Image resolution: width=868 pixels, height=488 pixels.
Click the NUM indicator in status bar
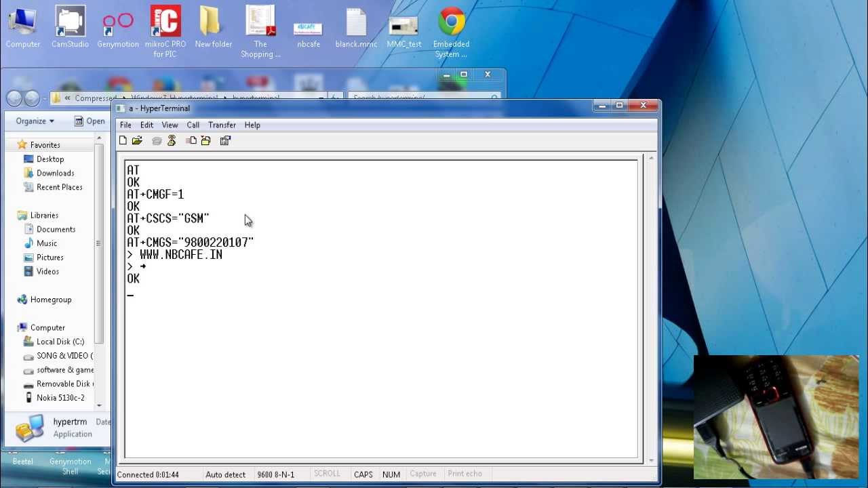pos(391,474)
